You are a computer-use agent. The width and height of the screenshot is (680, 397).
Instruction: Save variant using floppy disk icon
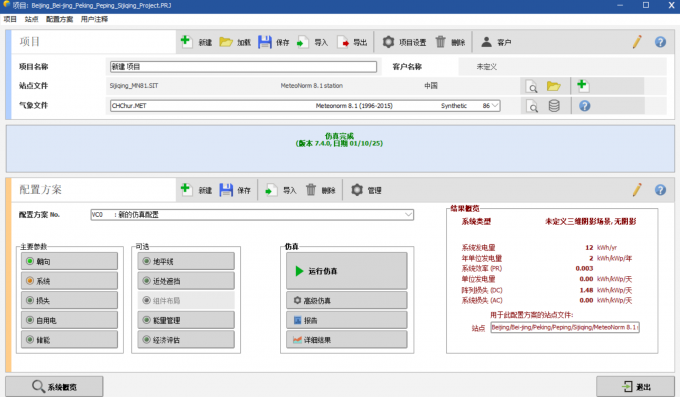pos(226,190)
